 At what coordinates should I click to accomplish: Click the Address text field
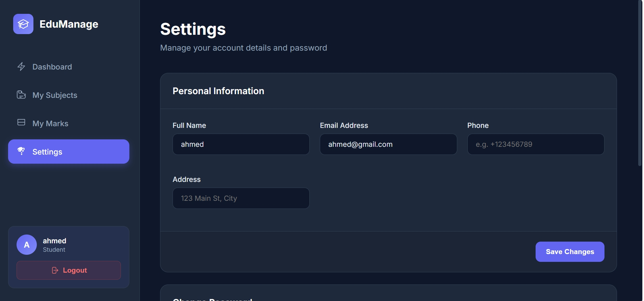[x=241, y=198]
